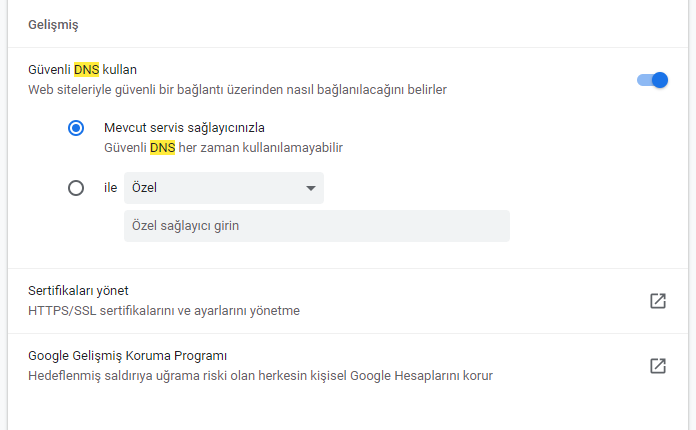Screen dimensions: 696x430
Task: Select the radio button next to 'ile'
Action: (x=76, y=188)
